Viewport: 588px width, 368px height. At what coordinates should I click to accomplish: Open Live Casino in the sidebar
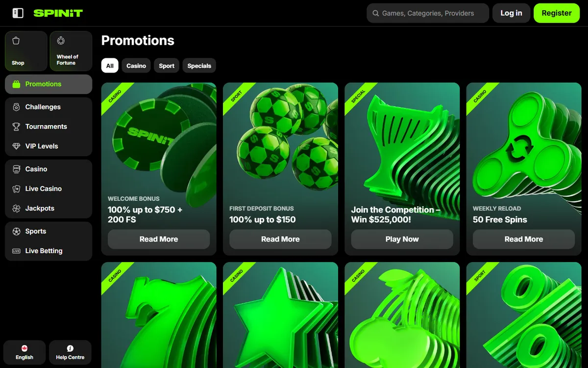49,188
